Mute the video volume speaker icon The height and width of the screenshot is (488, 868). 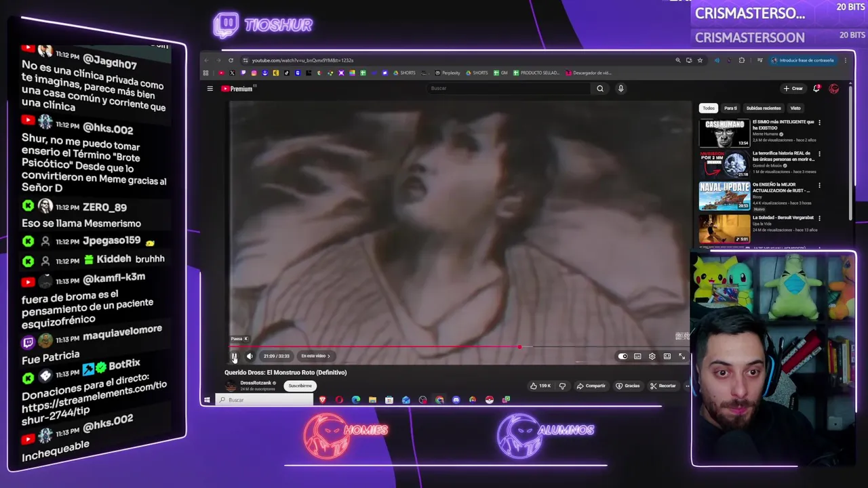point(250,356)
